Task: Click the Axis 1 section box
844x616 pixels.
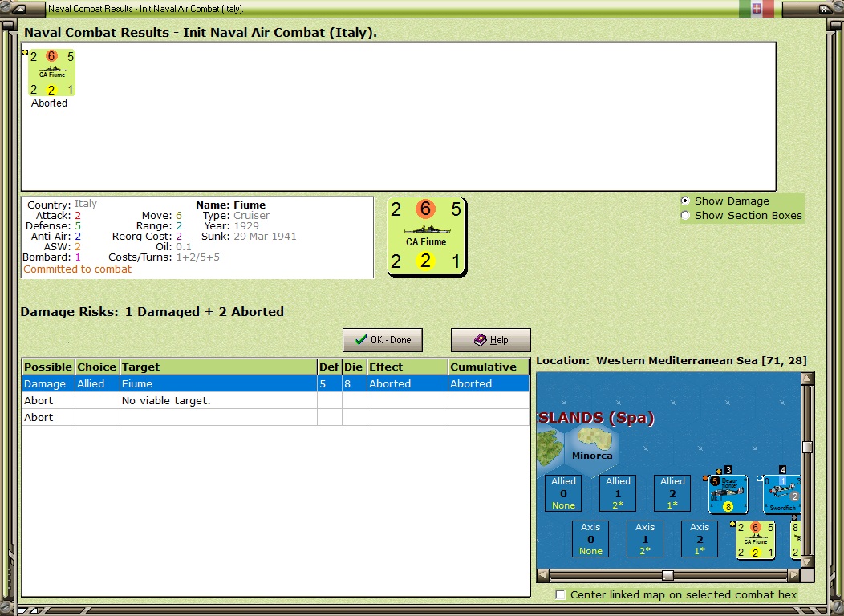Action: click(645, 538)
